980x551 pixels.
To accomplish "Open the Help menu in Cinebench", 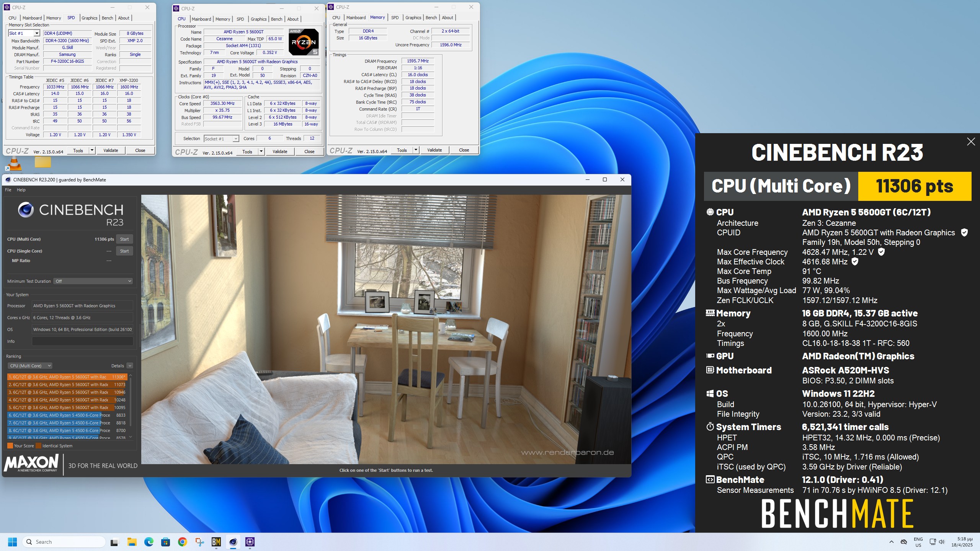I will [21, 190].
